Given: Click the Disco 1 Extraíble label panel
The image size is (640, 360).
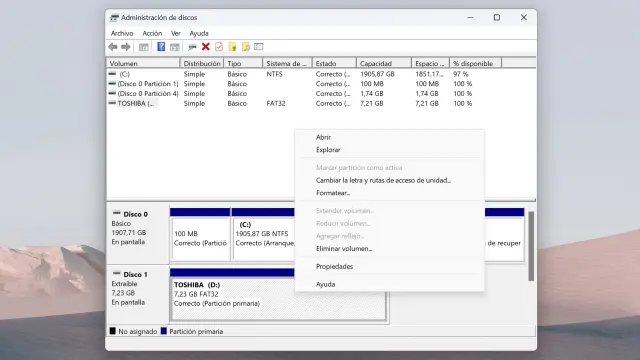Looking at the screenshot, I should (x=138, y=295).
